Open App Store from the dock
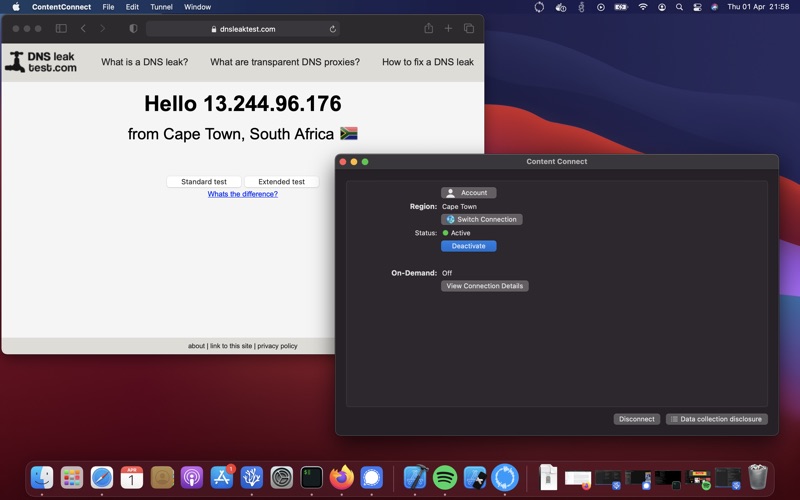 coord(222,478)
